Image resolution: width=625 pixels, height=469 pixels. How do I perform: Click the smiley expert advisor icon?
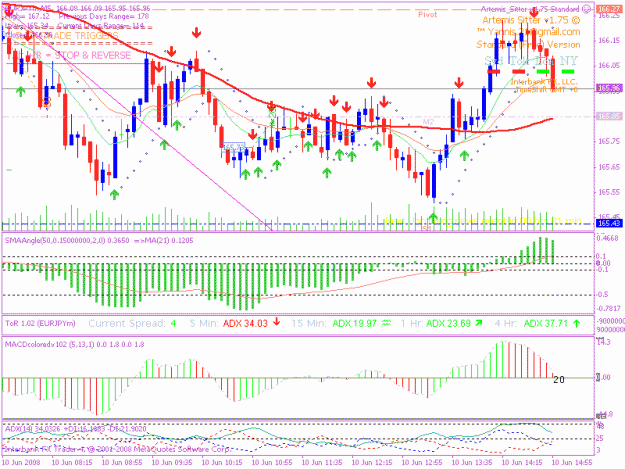pyautogui.click(x=586, y=9)
